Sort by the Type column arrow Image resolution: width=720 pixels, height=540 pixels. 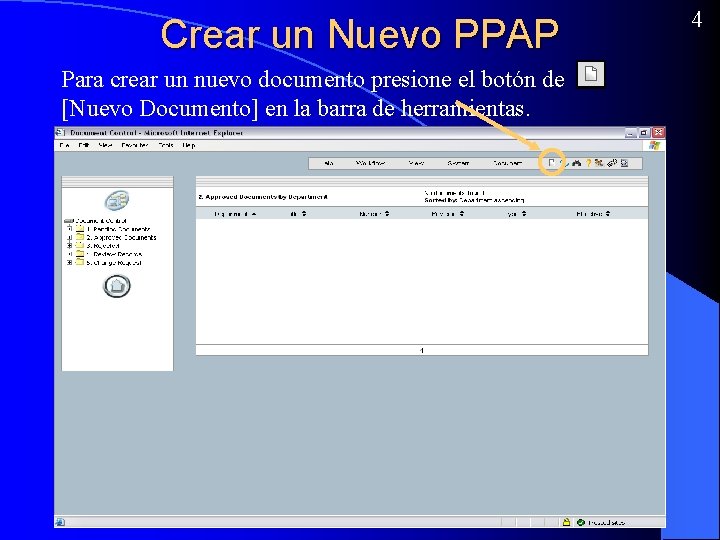point(523,214)
